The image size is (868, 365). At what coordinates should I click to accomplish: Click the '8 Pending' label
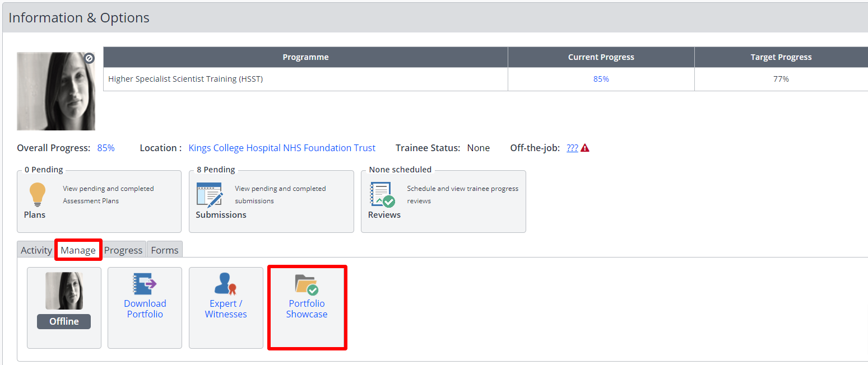pos(216,170)
